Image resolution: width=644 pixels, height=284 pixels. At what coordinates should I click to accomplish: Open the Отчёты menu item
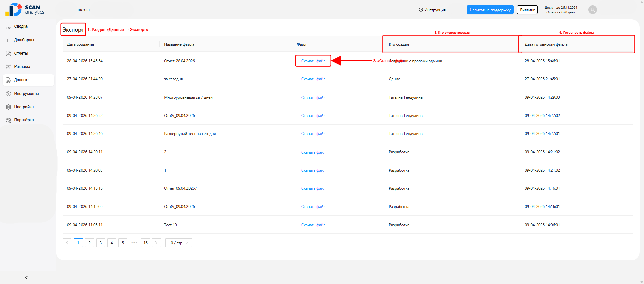pyautogui.click(x=29, y=53)
